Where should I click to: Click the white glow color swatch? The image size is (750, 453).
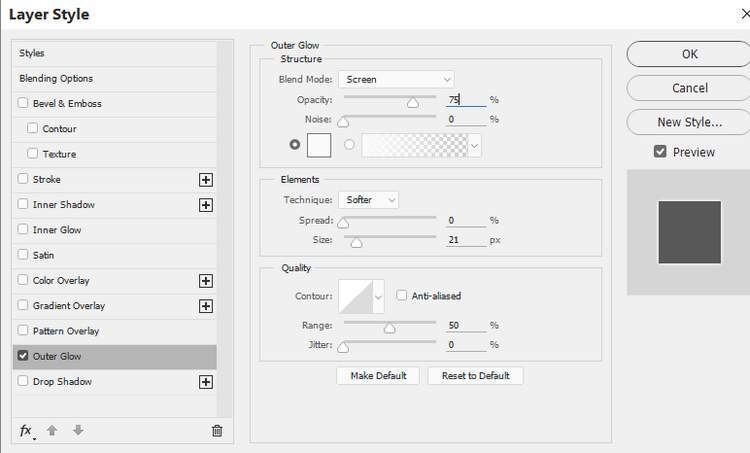pos(319,145)
